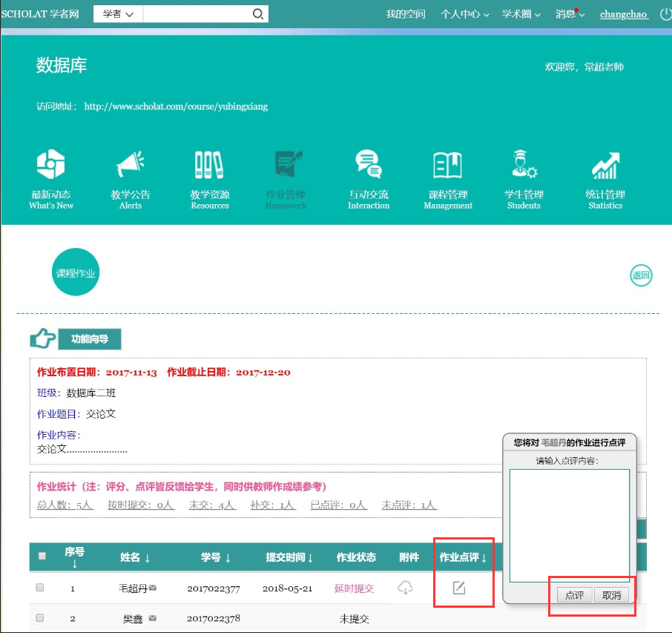Toggle the select-all checkbox in table header
The width and height of the screenshot is (672, 633).
click(42, 556)
